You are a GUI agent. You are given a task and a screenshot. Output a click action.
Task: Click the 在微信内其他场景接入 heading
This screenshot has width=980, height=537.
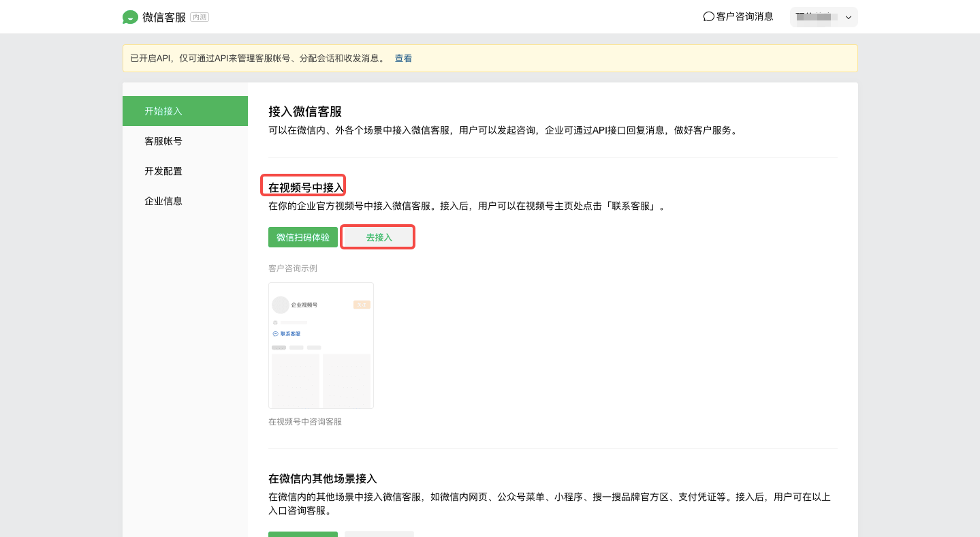click(x=323, y=478)
